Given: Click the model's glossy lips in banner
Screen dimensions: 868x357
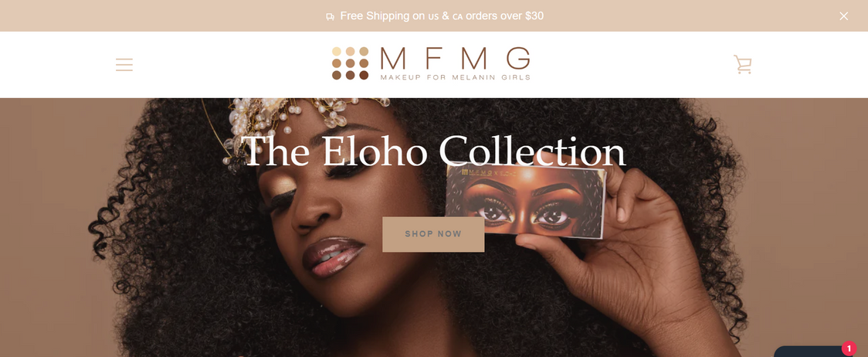Looking at the screenshot, I should coord(334,256).
